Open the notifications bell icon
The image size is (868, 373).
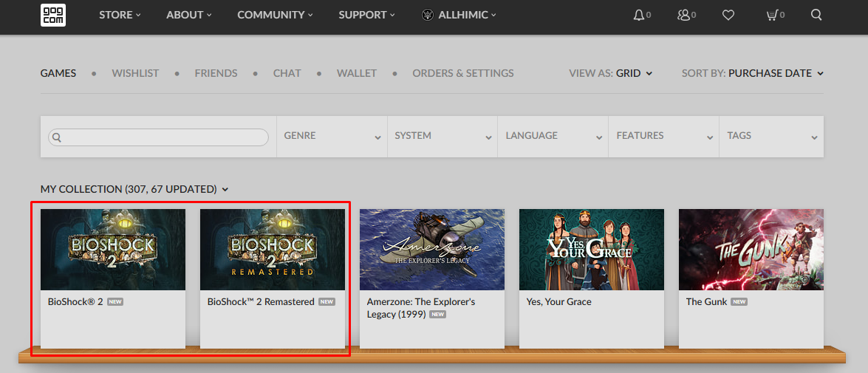click(639, 15)
